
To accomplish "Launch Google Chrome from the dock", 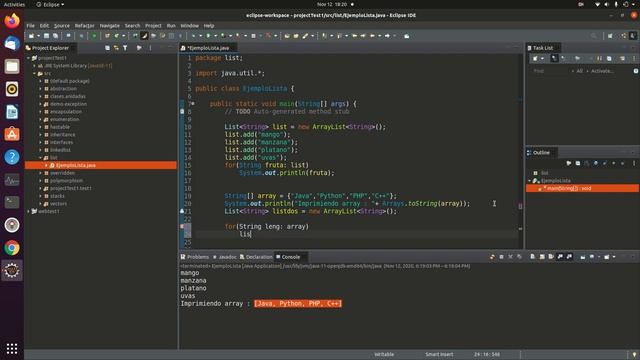I will [12, 248].
